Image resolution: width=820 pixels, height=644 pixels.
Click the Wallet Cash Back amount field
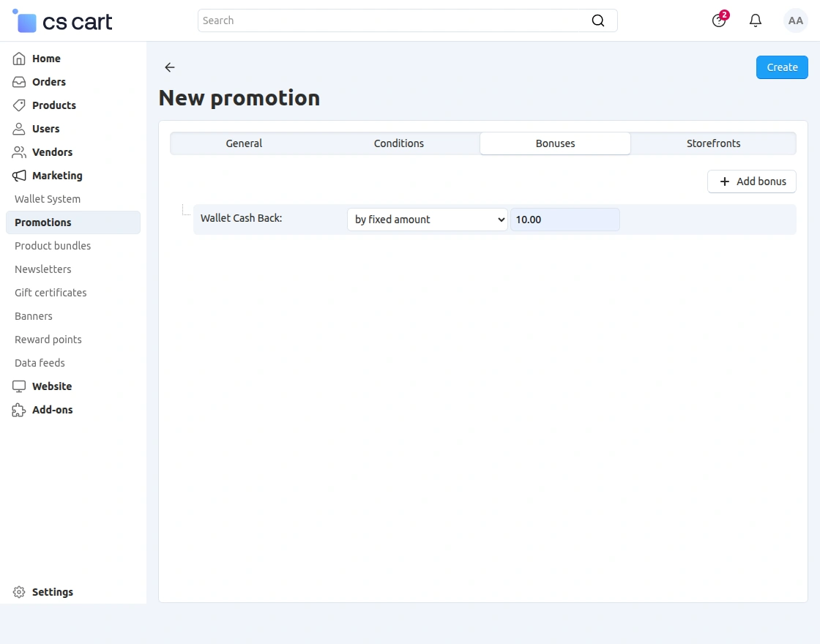(x=564, y=220)
